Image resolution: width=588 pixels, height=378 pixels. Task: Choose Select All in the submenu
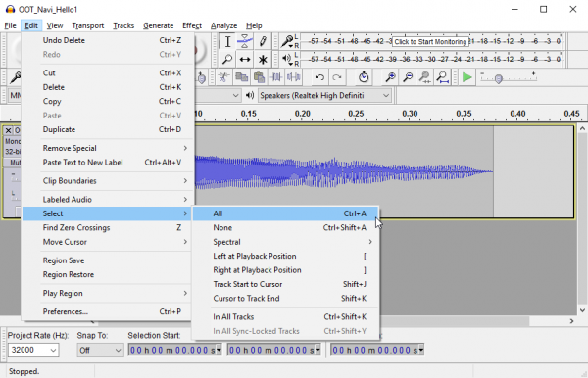[286, 213]
